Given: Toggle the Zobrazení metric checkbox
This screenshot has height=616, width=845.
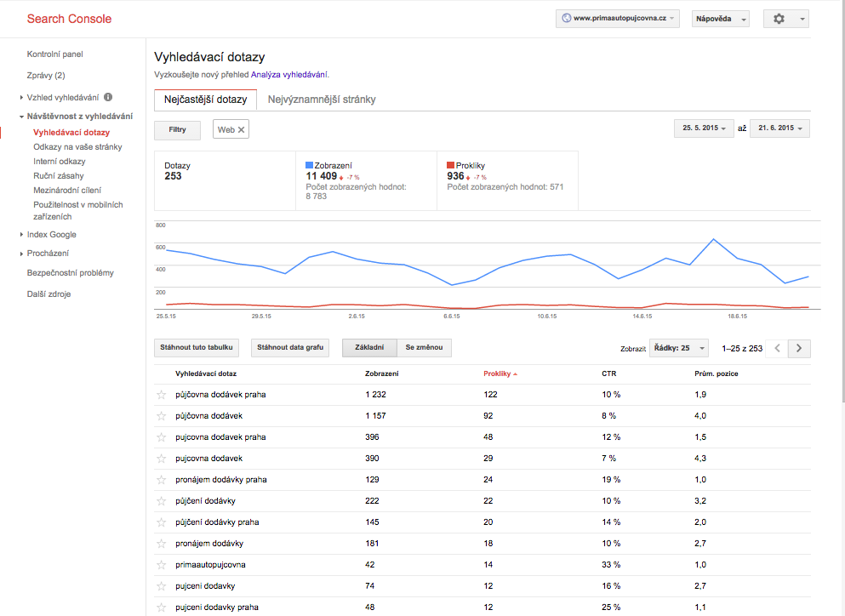Looking at the screenshot, I should coord(310,166).
